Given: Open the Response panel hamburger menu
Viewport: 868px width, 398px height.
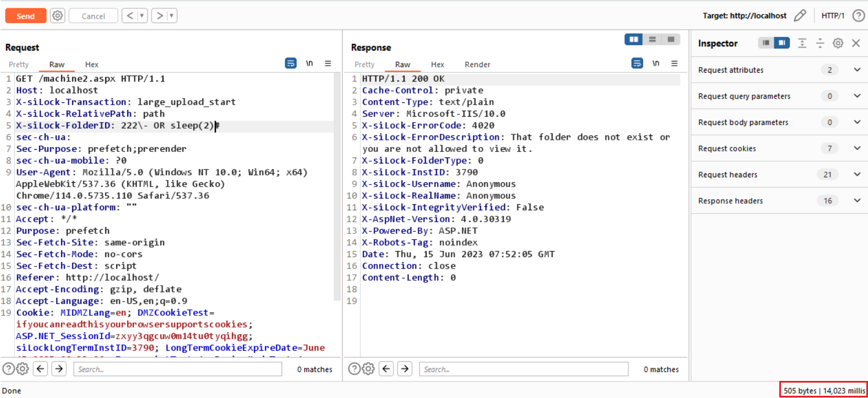Looking at the screenshot, I should point(675,63).
